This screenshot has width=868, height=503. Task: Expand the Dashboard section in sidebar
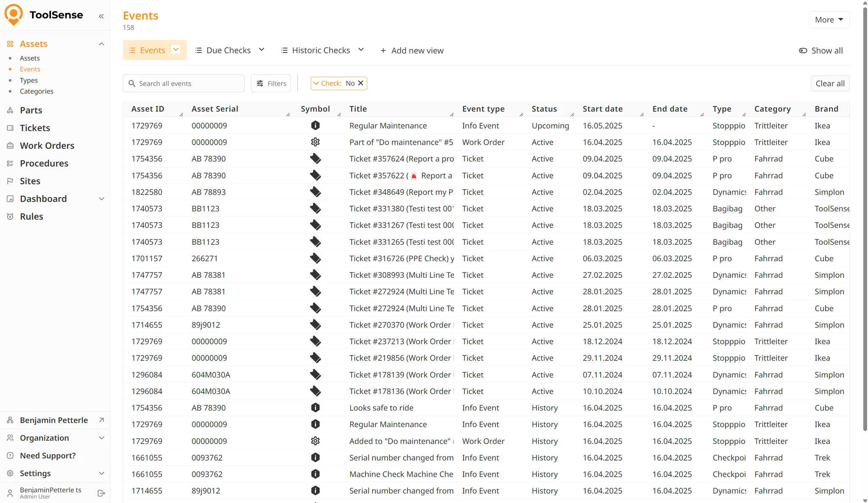[x=101, y=199]
